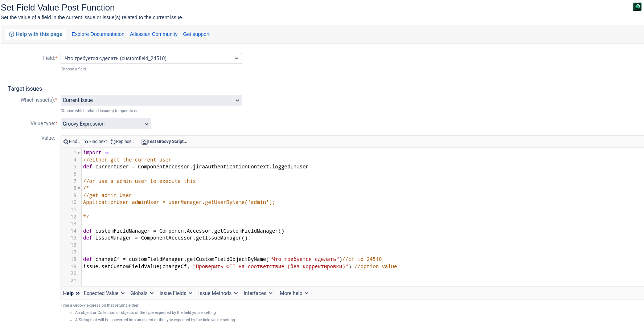The height and width of the screenshot is (323, 644).
Task: Click the Help double-chevron label
Action: (71, 293)
